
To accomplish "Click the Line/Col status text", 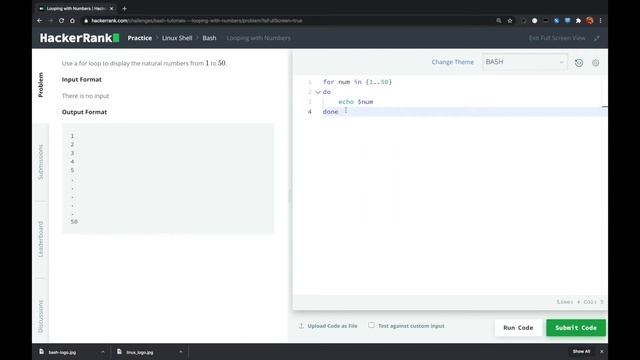I will pyautogui.click(x=580, y=302).
